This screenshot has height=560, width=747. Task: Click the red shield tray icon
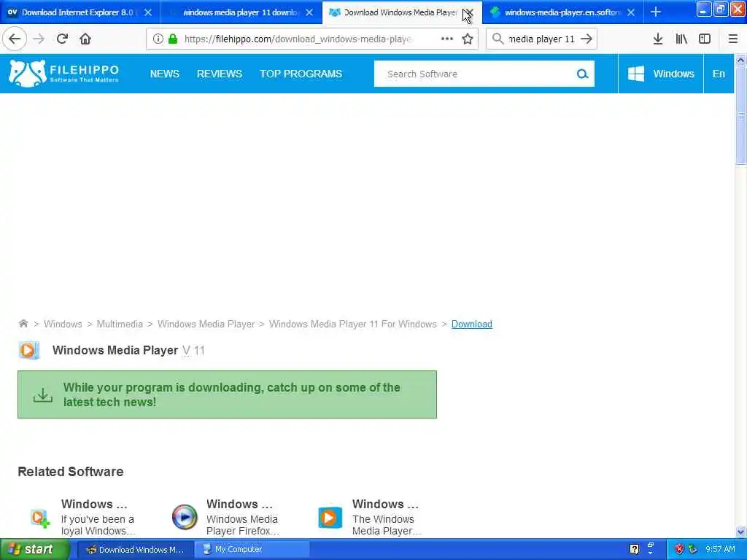679,549
